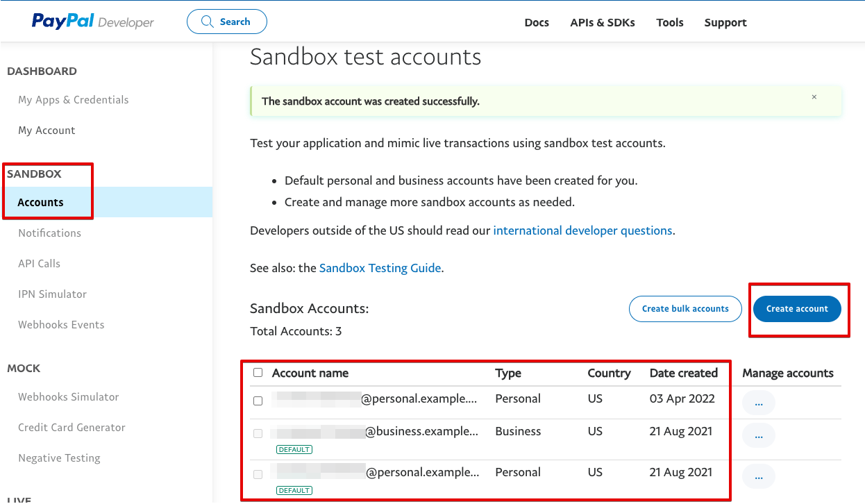The image size is (865, 504).
Task: Click the Type column header
Action: (508, 373)
